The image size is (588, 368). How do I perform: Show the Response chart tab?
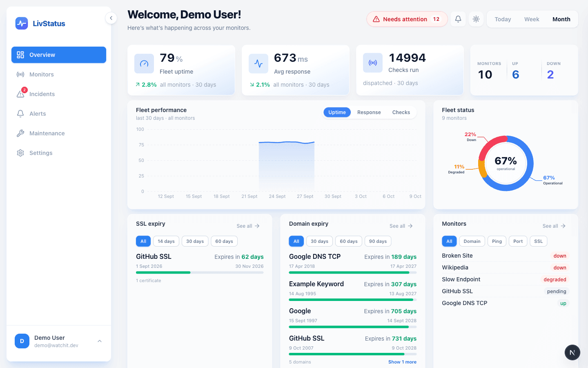(x=369, y=112)
